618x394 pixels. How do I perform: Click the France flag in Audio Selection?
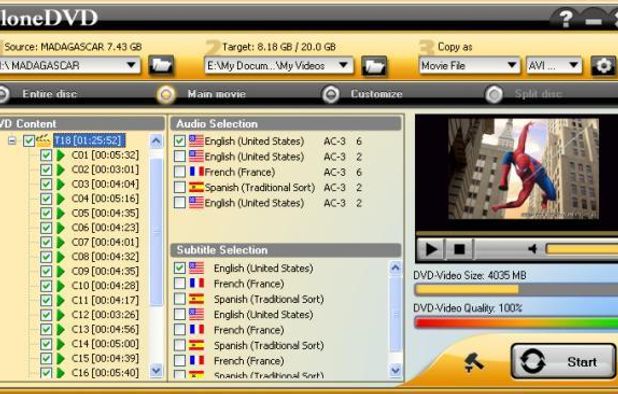pyautogui.click(x=196, y=172)
